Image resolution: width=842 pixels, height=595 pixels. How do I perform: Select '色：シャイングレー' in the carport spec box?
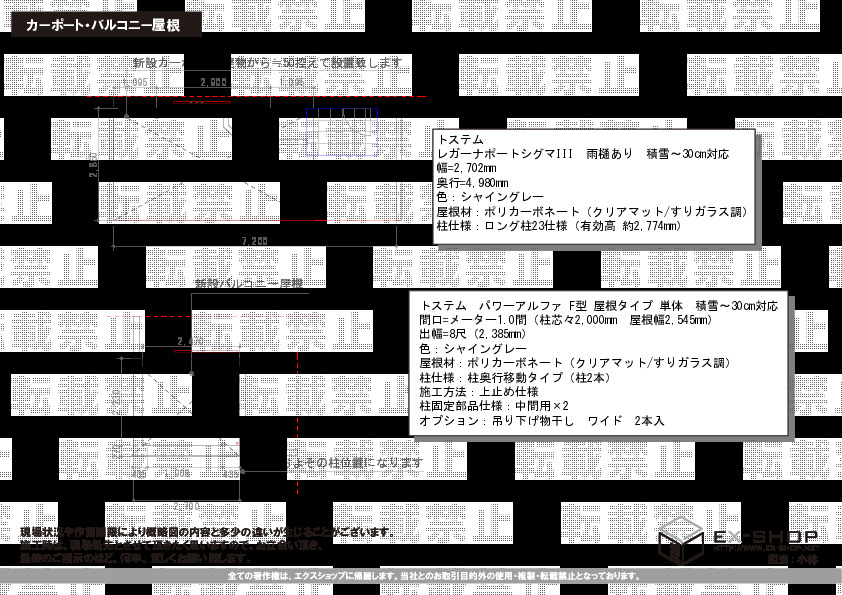click(x=490, y=197)
